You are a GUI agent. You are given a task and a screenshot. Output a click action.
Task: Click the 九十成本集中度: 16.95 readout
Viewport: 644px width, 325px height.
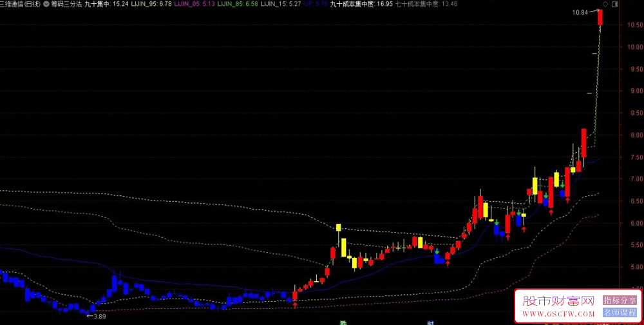pos(361,4)
